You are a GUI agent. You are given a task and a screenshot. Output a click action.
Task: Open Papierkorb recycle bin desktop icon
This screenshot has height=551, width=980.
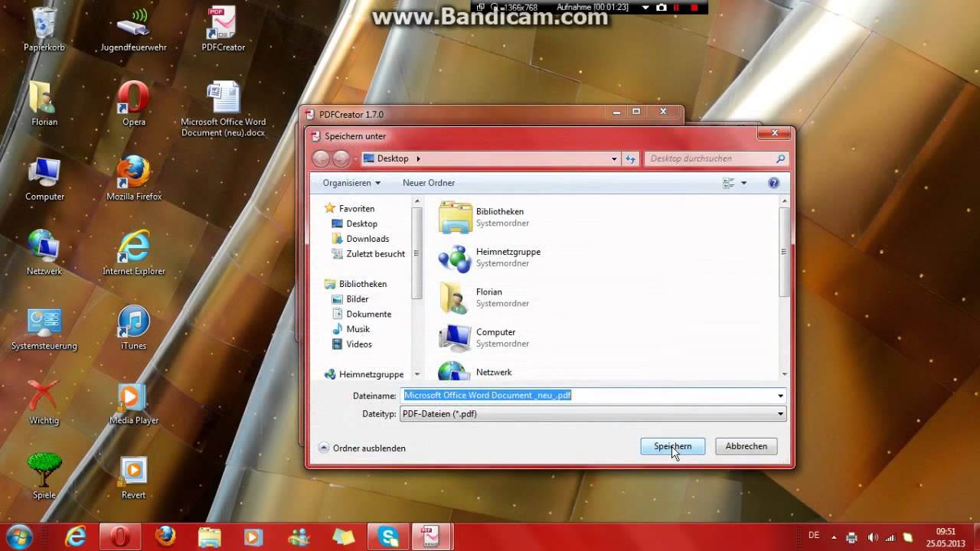44,29
